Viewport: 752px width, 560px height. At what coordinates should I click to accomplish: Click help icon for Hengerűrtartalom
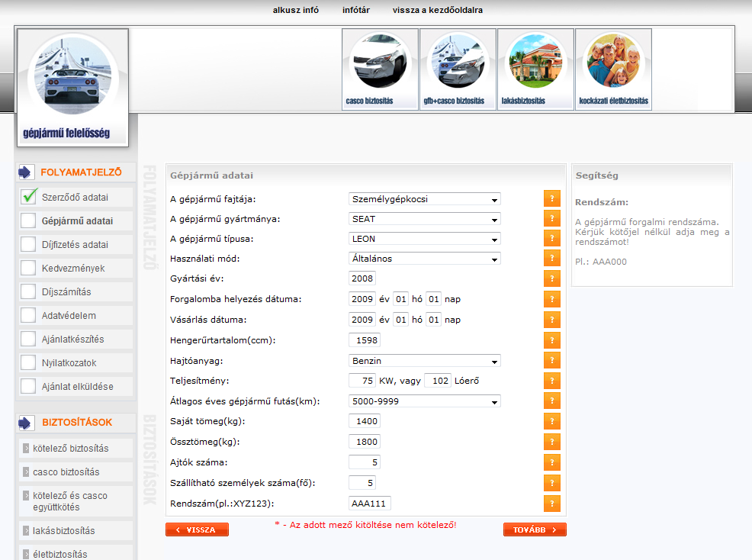point(552,340)
